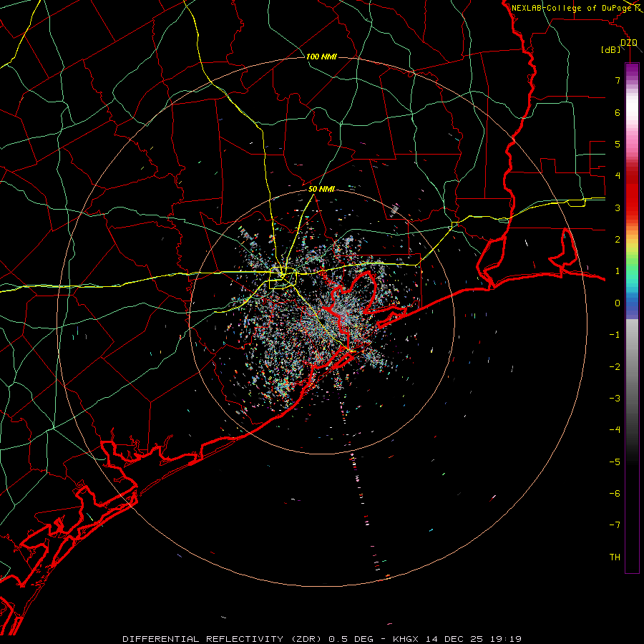
Task: Click the 6 value on the color scale
Action: pyautogui.click(x=618, y=112)
